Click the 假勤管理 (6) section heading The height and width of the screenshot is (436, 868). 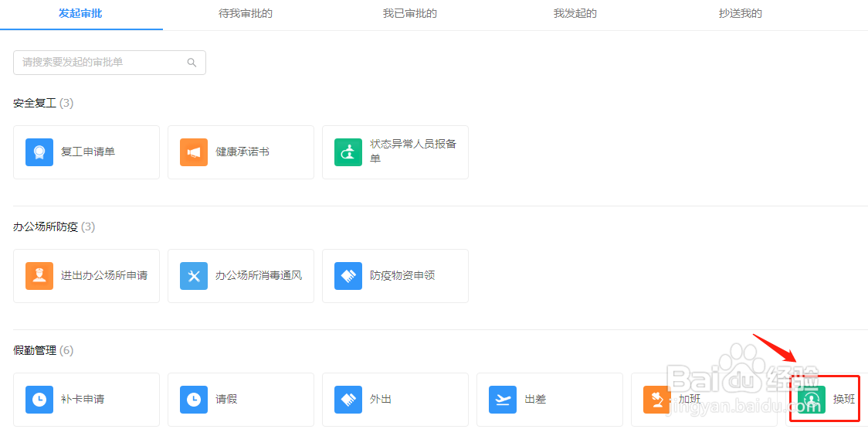point(43,350)
